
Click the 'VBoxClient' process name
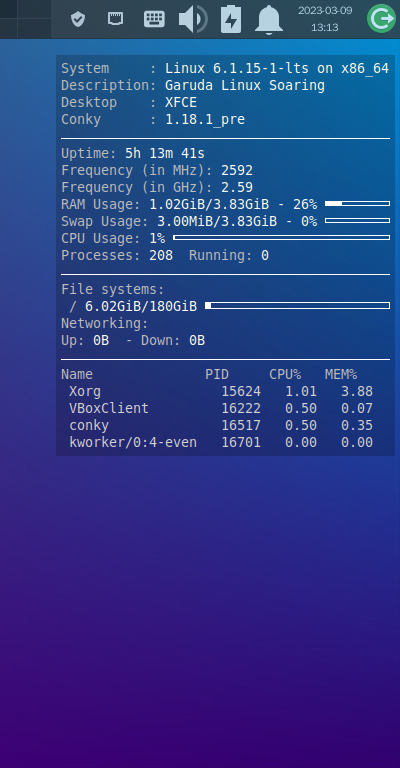tap(109, 408)
